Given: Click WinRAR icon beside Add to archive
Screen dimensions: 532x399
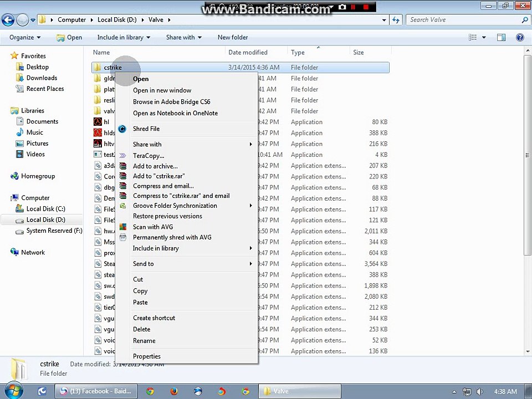Looking at the screenshot, I should click(123, 166).
